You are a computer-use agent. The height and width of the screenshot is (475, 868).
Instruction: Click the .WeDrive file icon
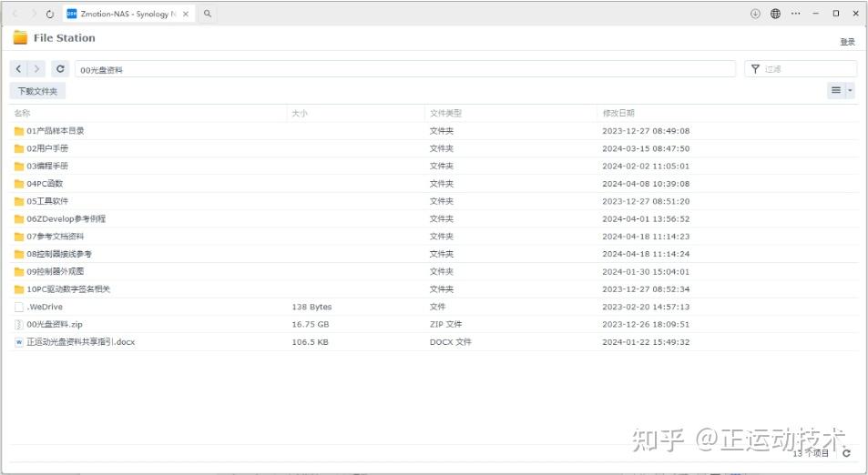click(19, 307)
